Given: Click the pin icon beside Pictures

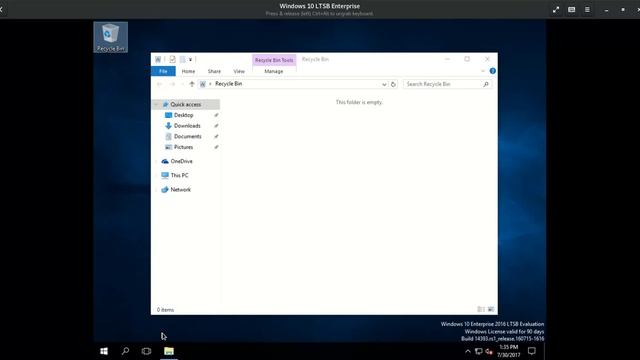Looking at the screenshot, I should (x=216, y=147).
